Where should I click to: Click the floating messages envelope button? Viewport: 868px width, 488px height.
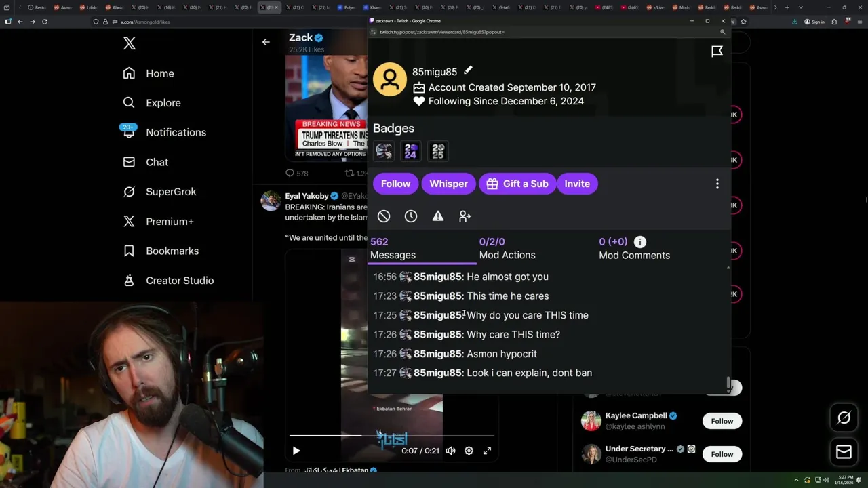[844, 452]
